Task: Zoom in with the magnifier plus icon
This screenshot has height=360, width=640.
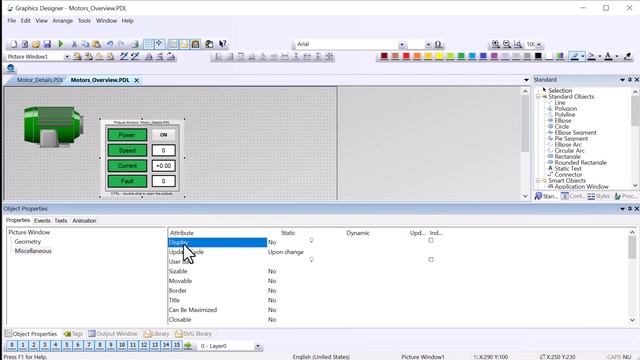Action: 496,44
